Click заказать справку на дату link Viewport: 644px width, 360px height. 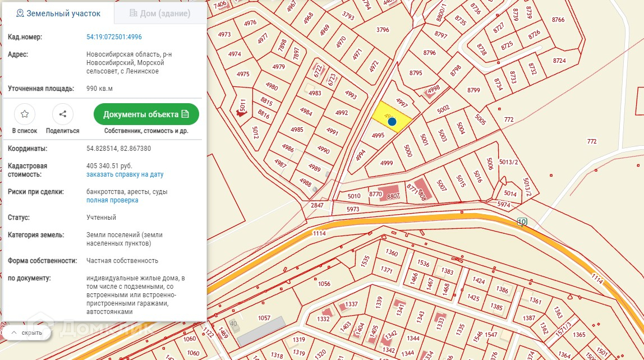pos(125,174)
